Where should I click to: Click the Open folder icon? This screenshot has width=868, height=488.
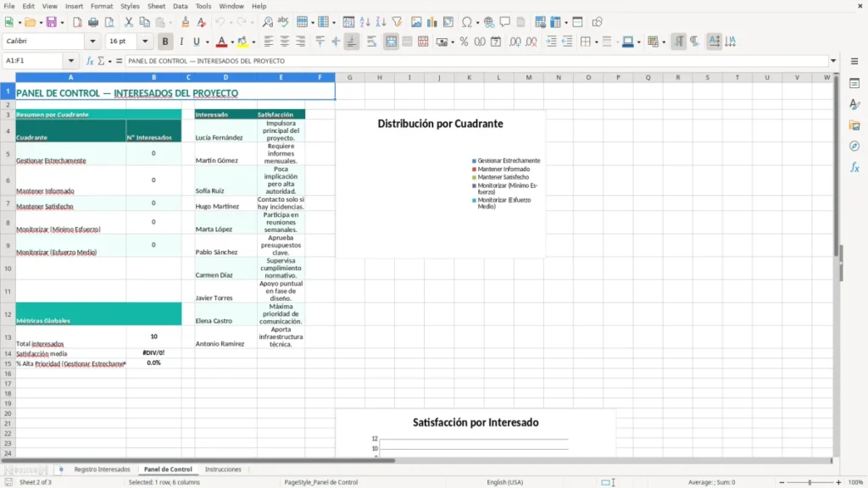coord(30,22)
